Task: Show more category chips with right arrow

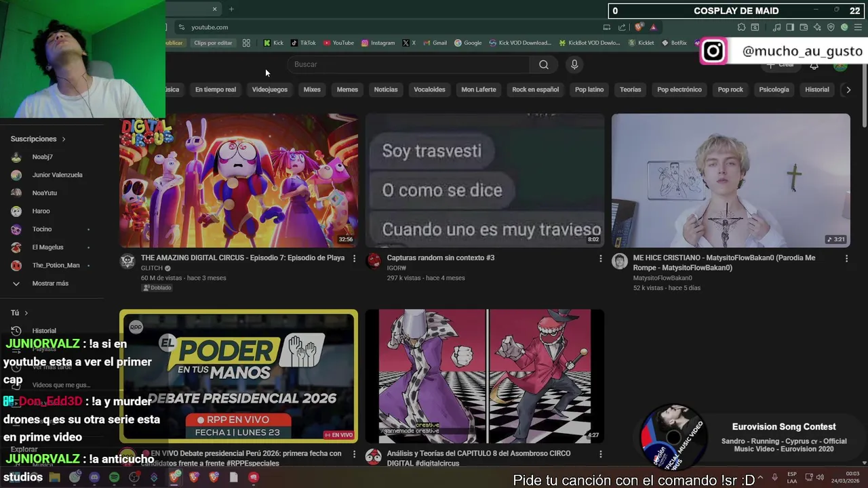Action: (848, 89)
